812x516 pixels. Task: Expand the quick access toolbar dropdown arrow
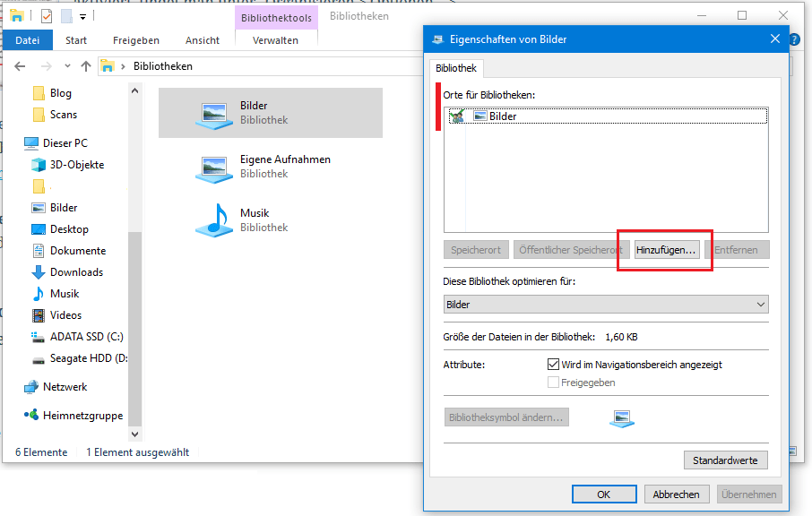(x=83, y=16)
